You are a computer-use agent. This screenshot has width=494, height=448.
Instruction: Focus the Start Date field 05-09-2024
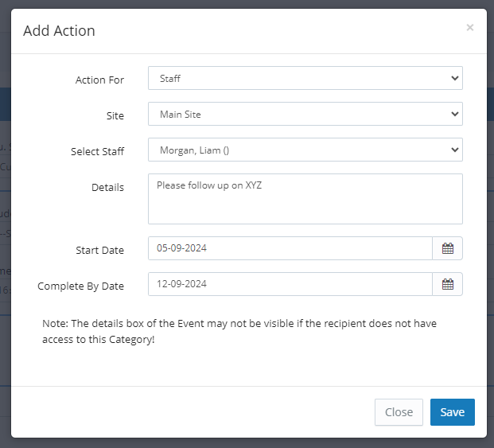pyautogui.click(x=290, y=248)
